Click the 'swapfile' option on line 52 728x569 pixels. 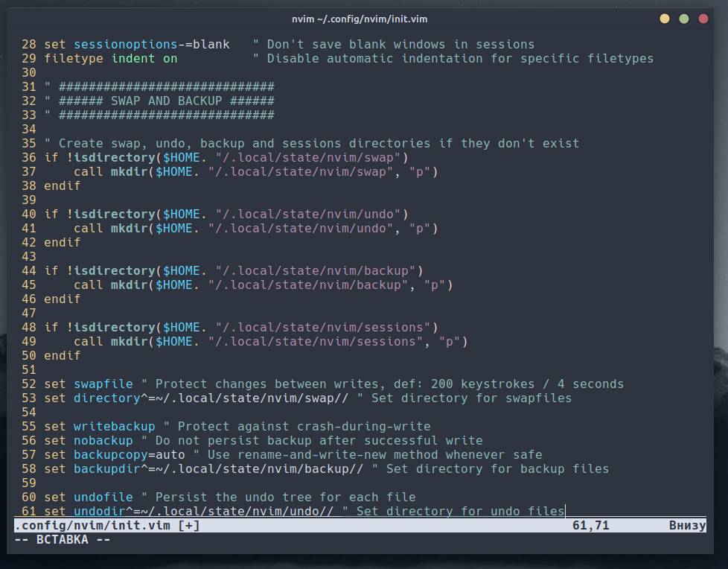[x=103, y=384]
